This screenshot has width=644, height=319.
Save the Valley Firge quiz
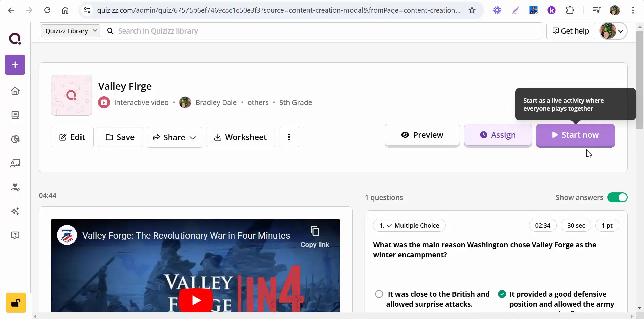pyautogui.click(x=120, y=137)
